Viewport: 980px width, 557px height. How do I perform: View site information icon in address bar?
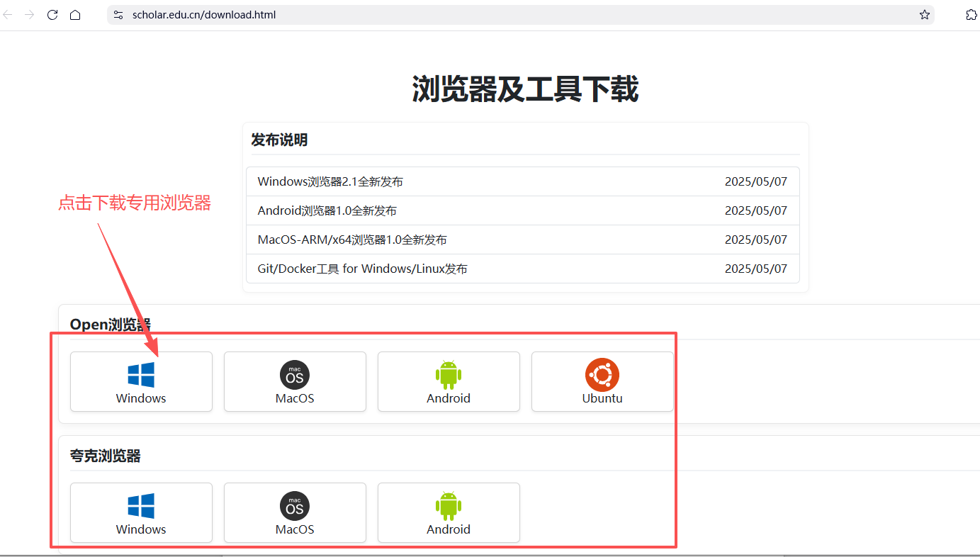pyautogui.click(x=118, y=15)
